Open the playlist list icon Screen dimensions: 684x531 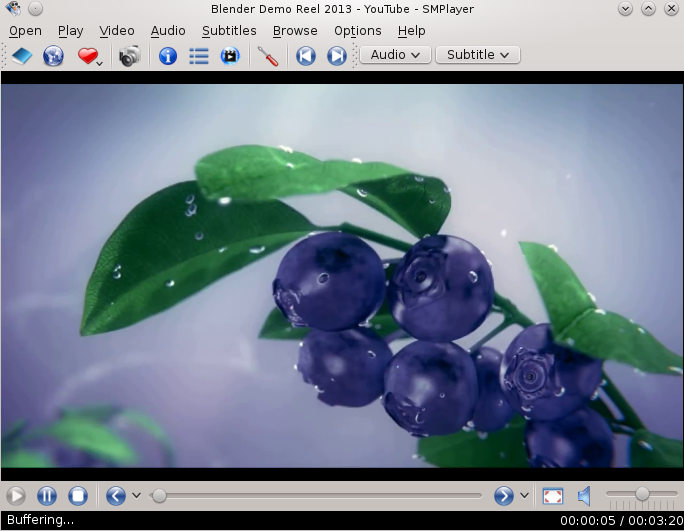199,56
